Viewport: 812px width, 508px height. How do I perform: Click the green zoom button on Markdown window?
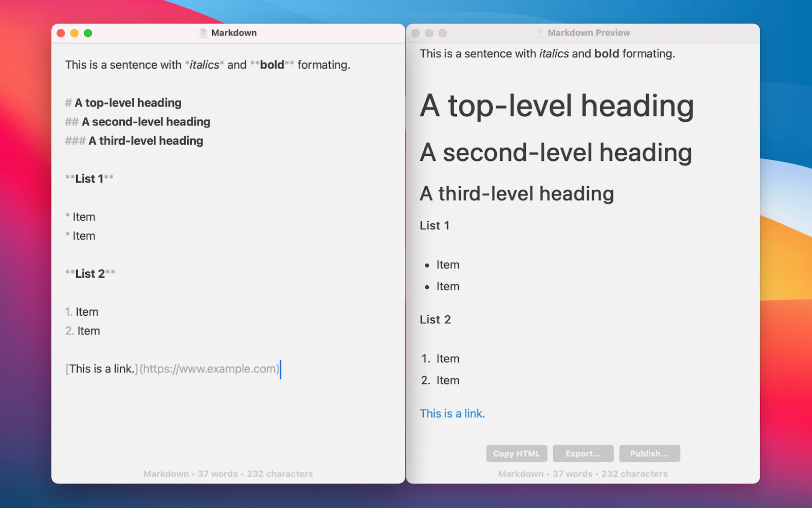[x=88, y=32]
